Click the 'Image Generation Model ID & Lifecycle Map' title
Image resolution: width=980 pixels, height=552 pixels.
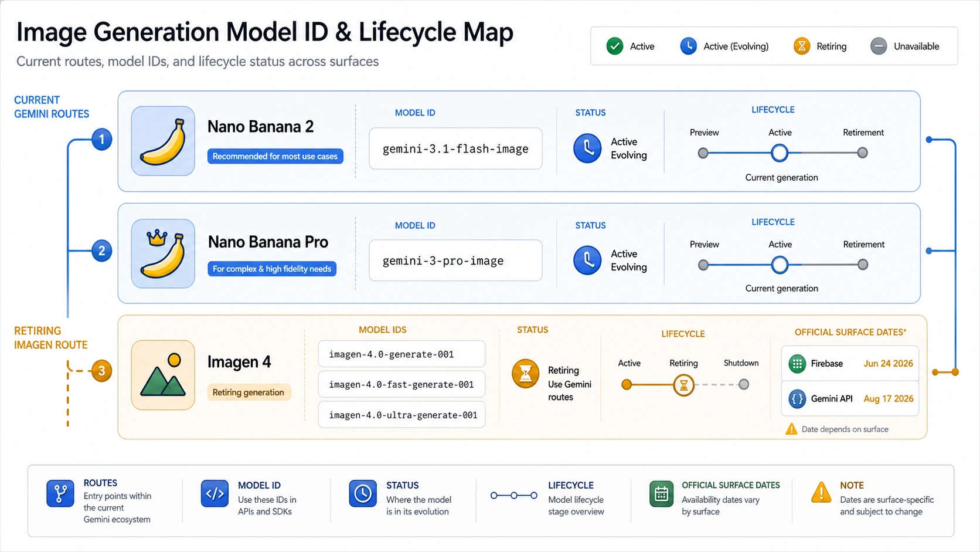[265, 32]
